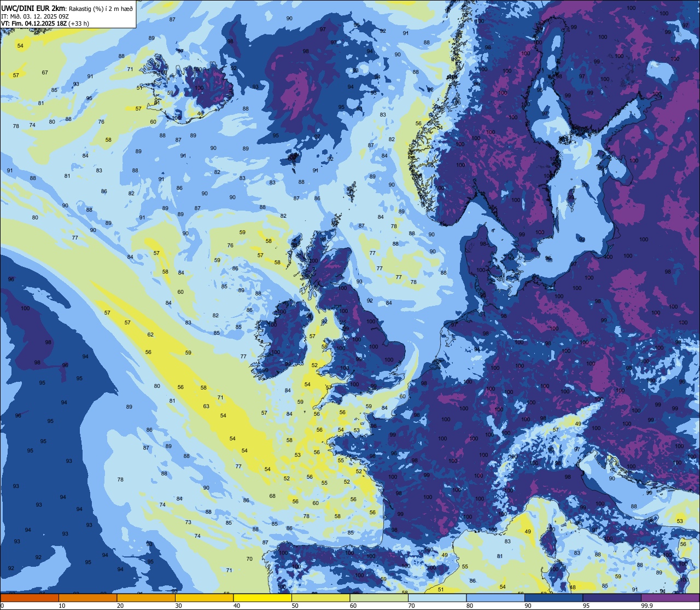Image resolution: width=700 pixels, height=610 pixels.
Task: Click the 20–30 amber legend swatch
Action: click(146, 597)
